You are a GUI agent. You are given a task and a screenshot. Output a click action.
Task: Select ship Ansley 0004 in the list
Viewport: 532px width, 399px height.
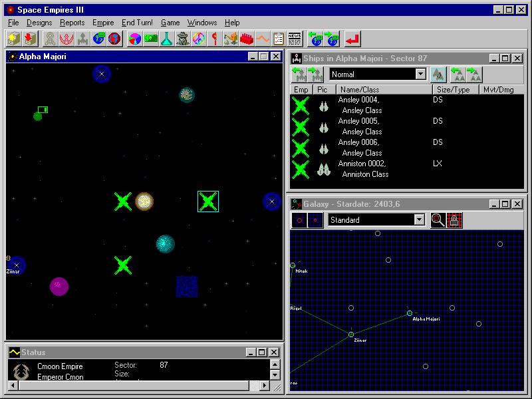tap(407, 105)
